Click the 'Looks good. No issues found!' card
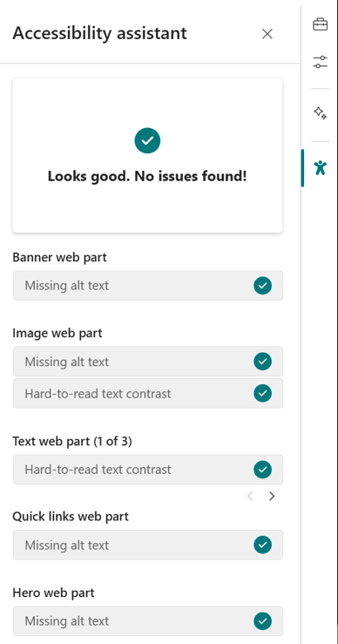Viewport: 338px width, 644px height. pos(147,156)
